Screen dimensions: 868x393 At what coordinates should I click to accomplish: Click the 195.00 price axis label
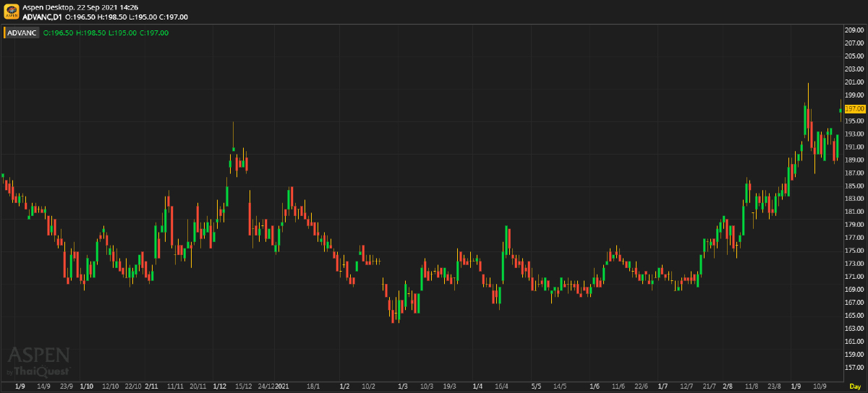[855, 121]
